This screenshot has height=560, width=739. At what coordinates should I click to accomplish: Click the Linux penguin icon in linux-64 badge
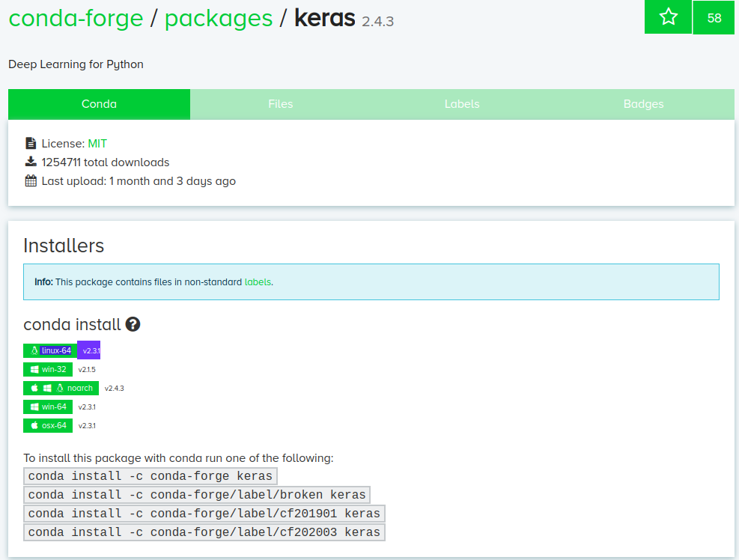[x=34, y=350]
